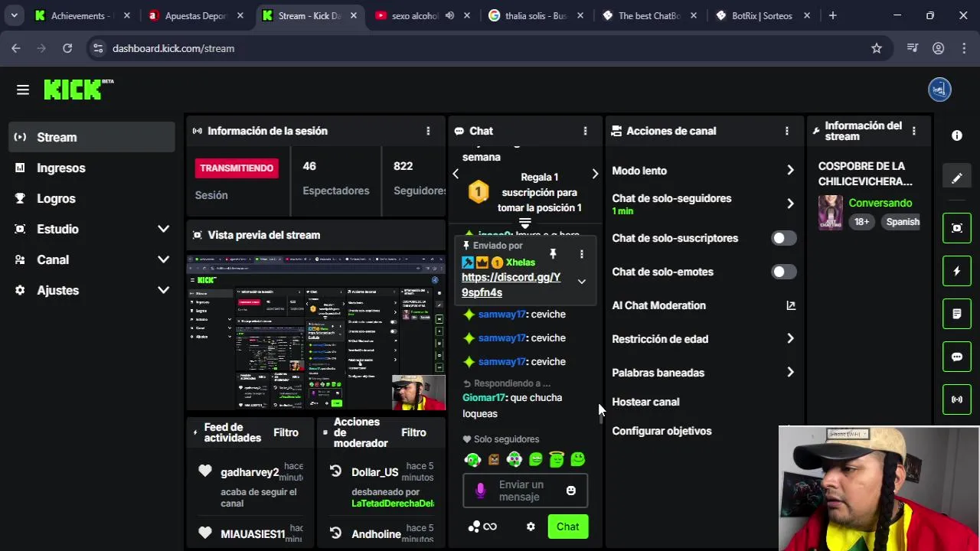Image resolution: width=980 pixels, height=551 pixels.
Task: Click the info icon in right toolbar
Action: 957,135
